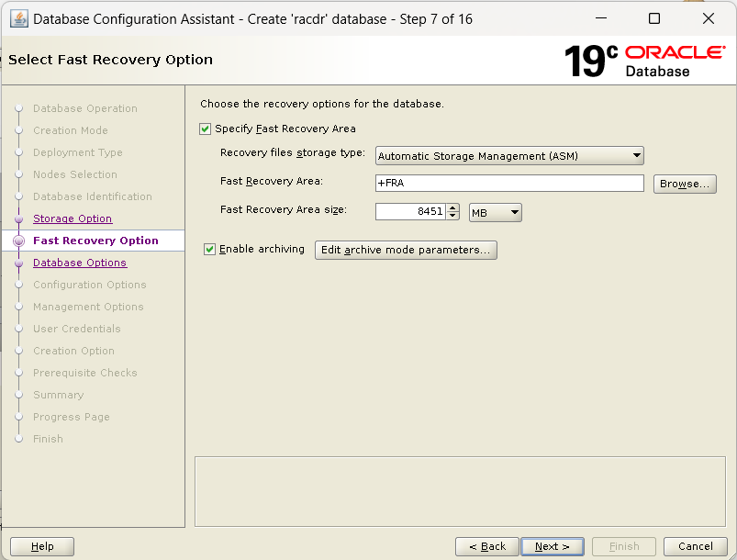
Task: Click the disabled 'Creation Option' step
Action: 73,351
